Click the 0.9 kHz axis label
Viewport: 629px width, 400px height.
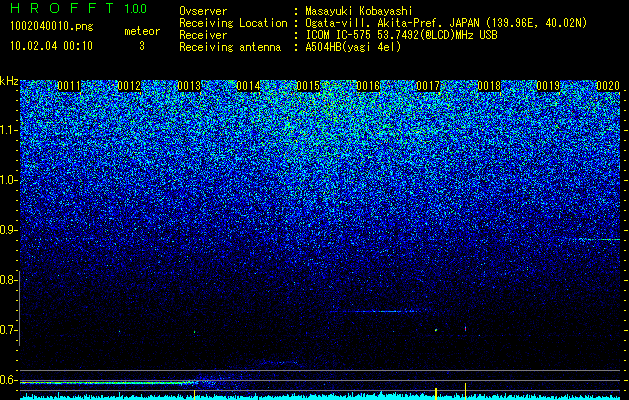point(8,230)
